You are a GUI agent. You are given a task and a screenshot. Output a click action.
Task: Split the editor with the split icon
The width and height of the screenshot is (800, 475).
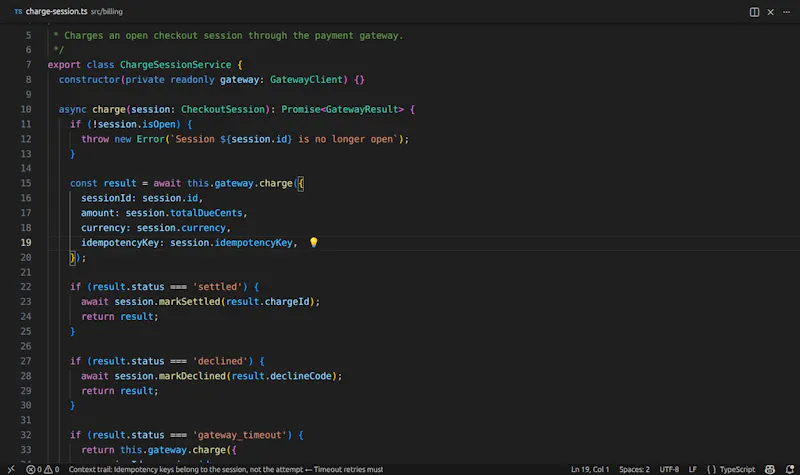pos(754,12)
